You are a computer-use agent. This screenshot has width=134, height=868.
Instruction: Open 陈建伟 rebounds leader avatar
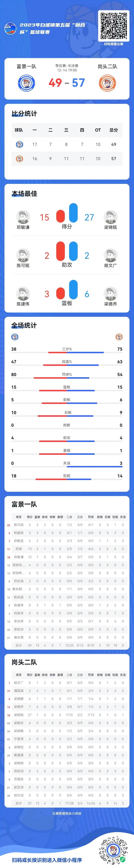(23, 294)
